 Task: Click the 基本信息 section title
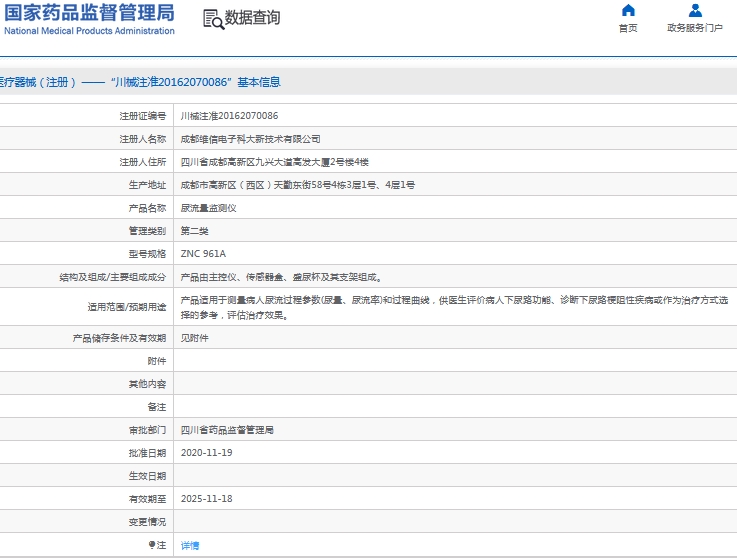[259, 82]
